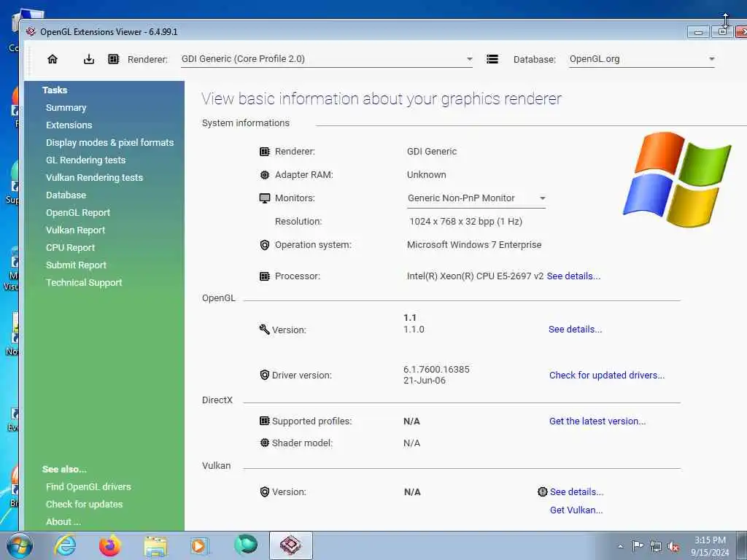Open the Database task in the sidebar

[66, 195]
